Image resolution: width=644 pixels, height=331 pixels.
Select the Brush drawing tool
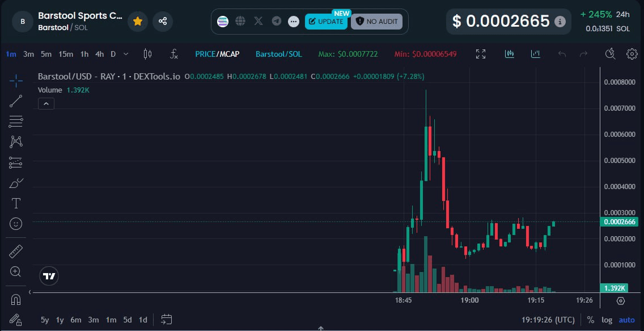pos(16,183)
